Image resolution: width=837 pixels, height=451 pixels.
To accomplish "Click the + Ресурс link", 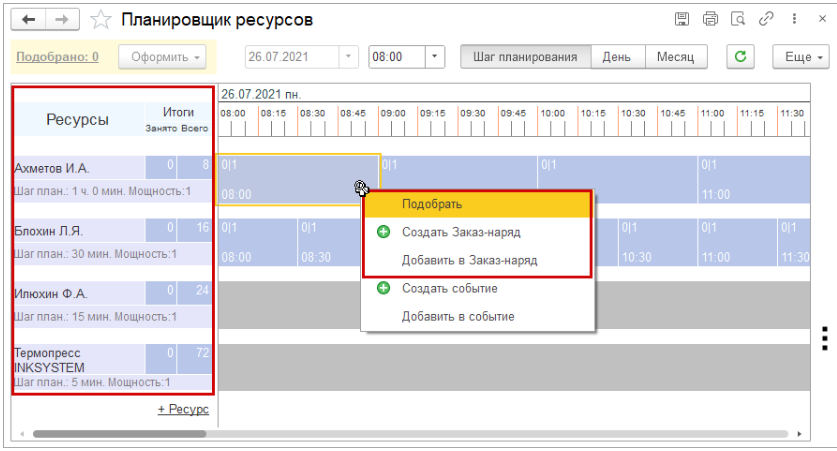I will tap(183, 409).
